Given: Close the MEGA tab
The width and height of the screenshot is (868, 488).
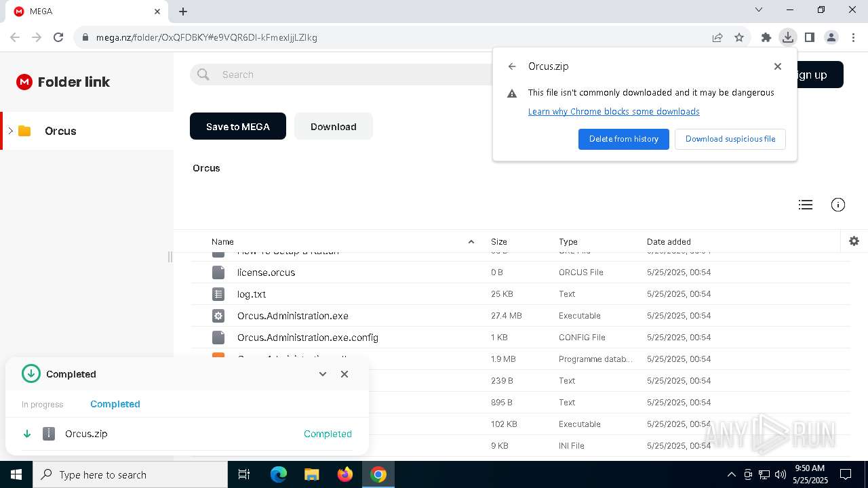Looking at the screenshot, I should click(157, 12).
